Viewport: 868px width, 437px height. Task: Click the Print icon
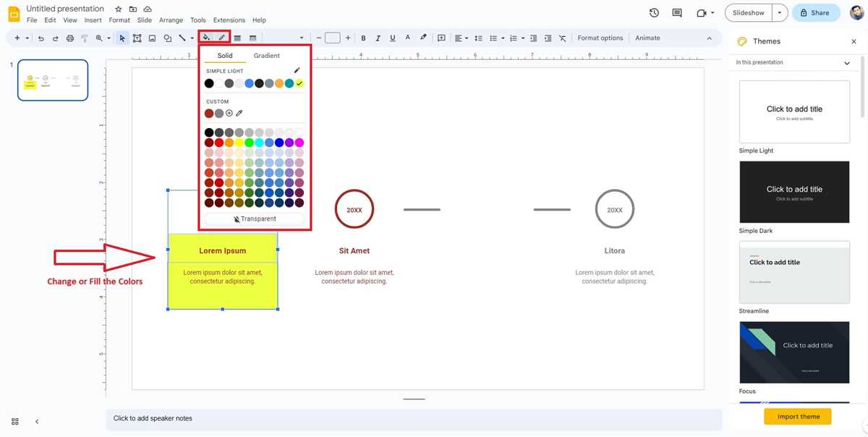70,38
